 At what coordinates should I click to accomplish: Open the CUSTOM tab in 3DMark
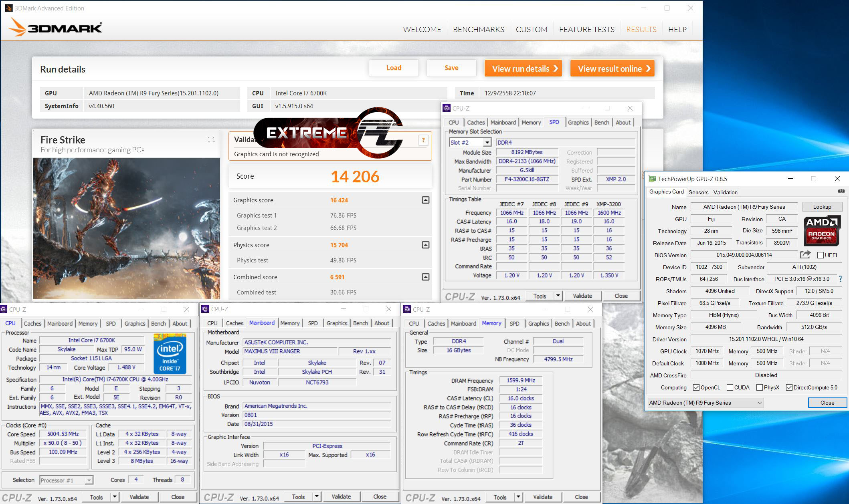[532, 29]
